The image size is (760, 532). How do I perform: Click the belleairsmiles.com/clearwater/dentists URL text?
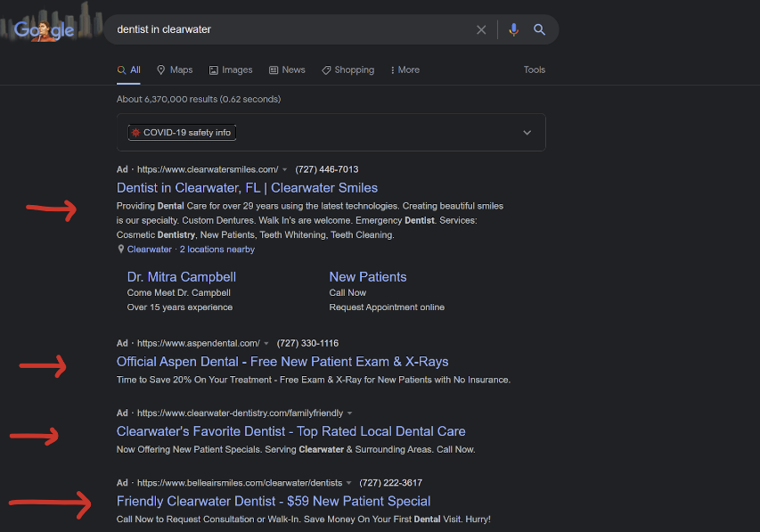tap(240, 482)
